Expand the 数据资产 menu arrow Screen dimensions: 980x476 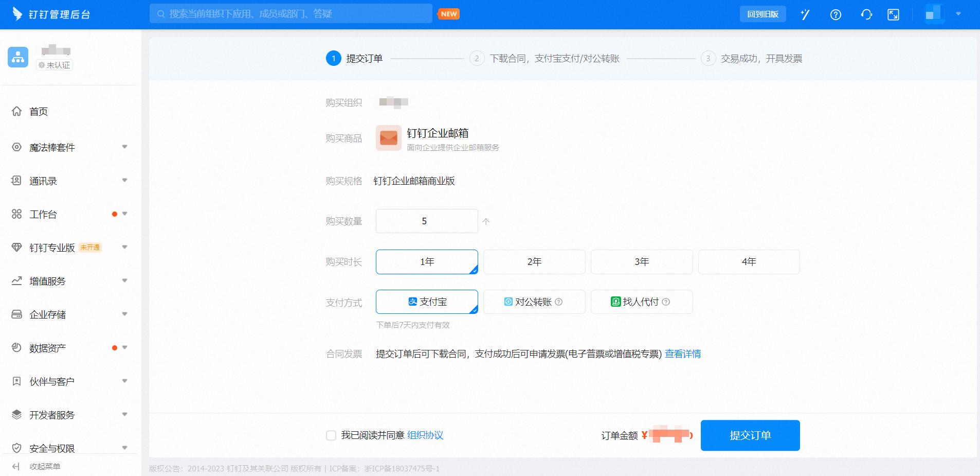(x=124, y=348)
